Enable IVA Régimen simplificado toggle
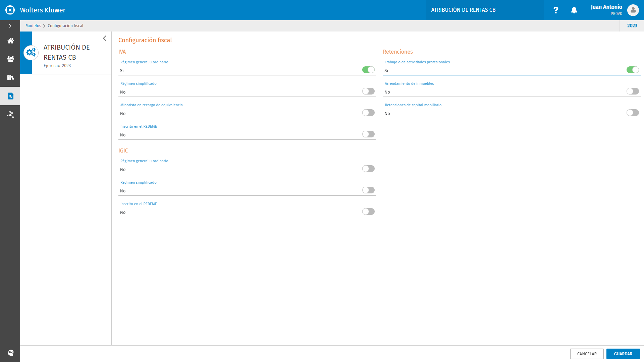 click(x=368, y=91)
